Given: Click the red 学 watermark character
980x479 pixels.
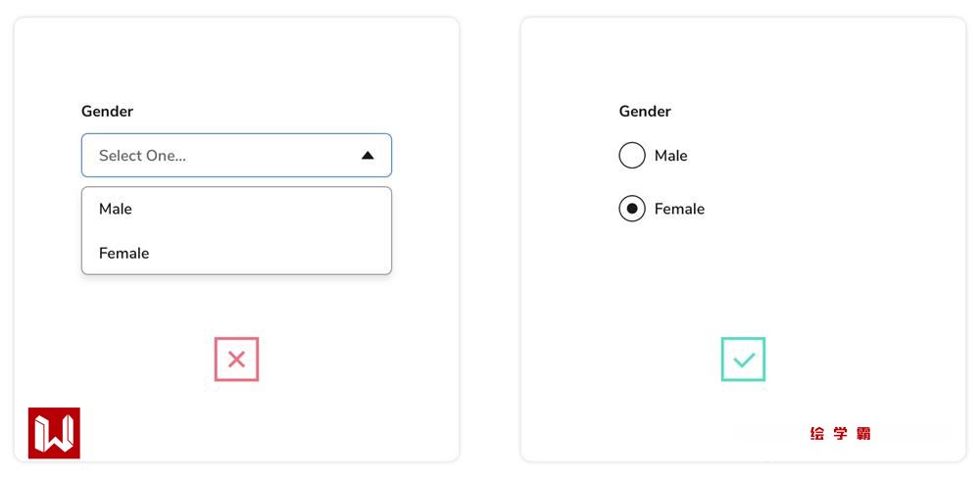Looking at the screenshot, I should click(840, 434).
